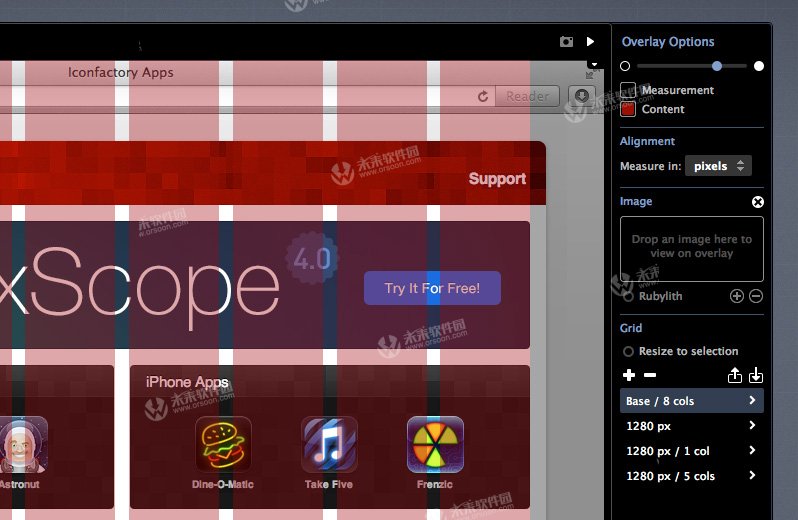Click the Grid section heading
798x520 pixels.
631,328
